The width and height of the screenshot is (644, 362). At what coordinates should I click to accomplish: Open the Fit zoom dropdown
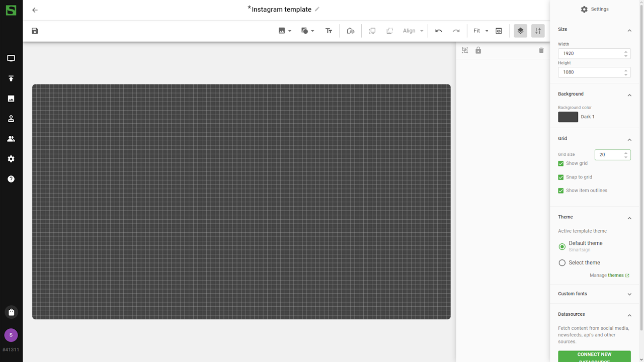(x=480, y=31)
